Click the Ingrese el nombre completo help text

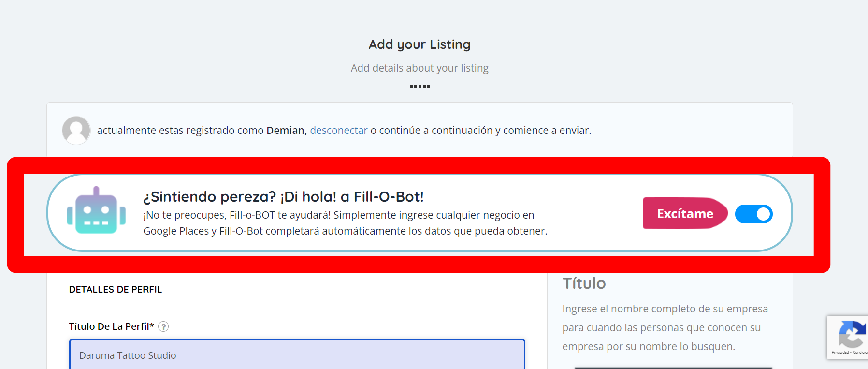coord(665,327)
